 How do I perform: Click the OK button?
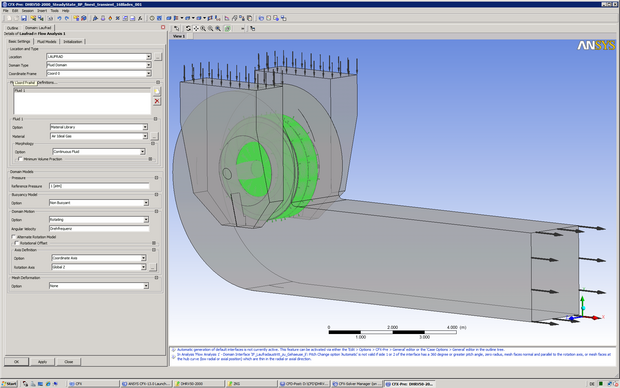16,362
